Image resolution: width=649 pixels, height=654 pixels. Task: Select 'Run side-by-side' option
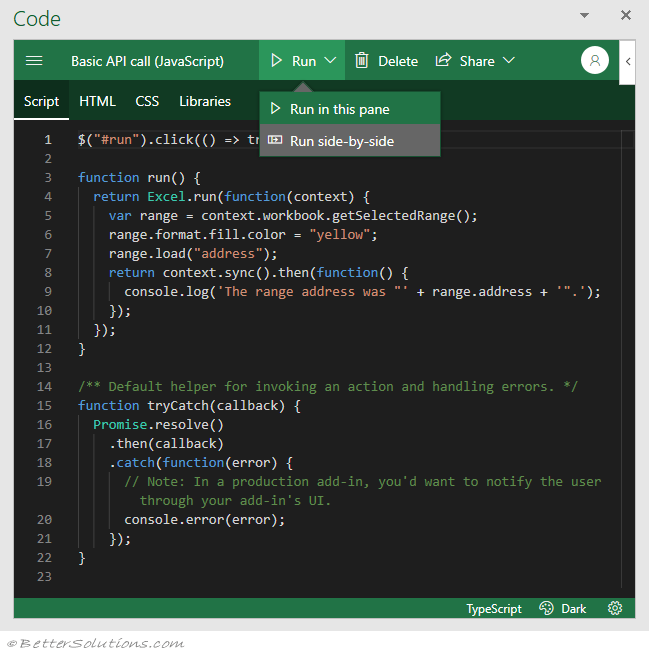(x=341, y=141)
